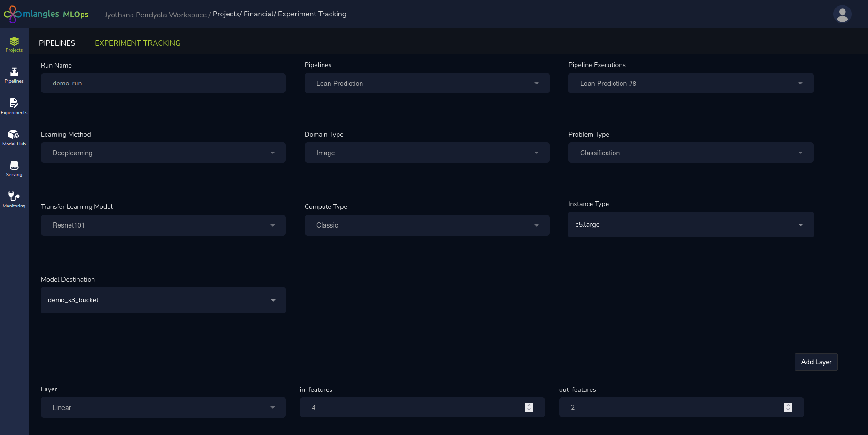The height and width of the screenshot is (435, 868).
Task: Click the Jyothsna Pendyala Workspace breadcrumb
Action: (x=155, y=15)
